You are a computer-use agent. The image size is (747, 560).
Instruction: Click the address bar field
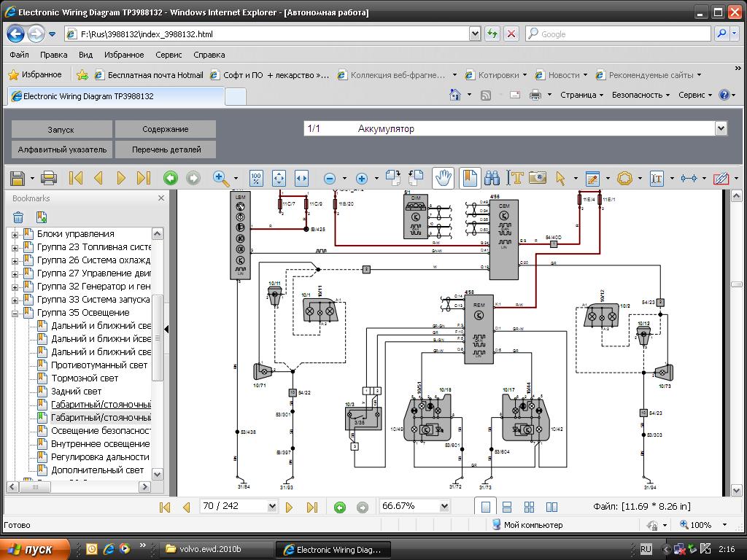267,34
